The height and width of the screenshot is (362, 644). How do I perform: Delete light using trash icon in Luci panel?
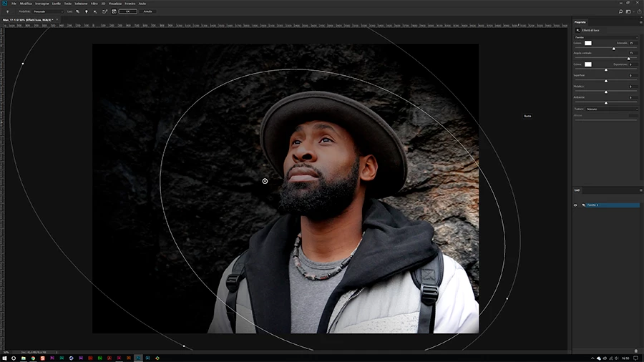pyautogui.click(x=636, y=351)
